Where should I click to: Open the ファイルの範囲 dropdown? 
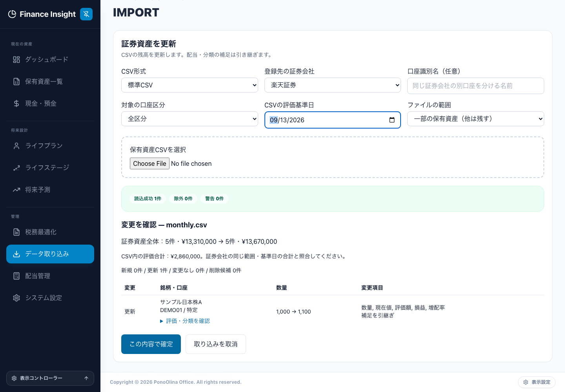tap(476, 119)
